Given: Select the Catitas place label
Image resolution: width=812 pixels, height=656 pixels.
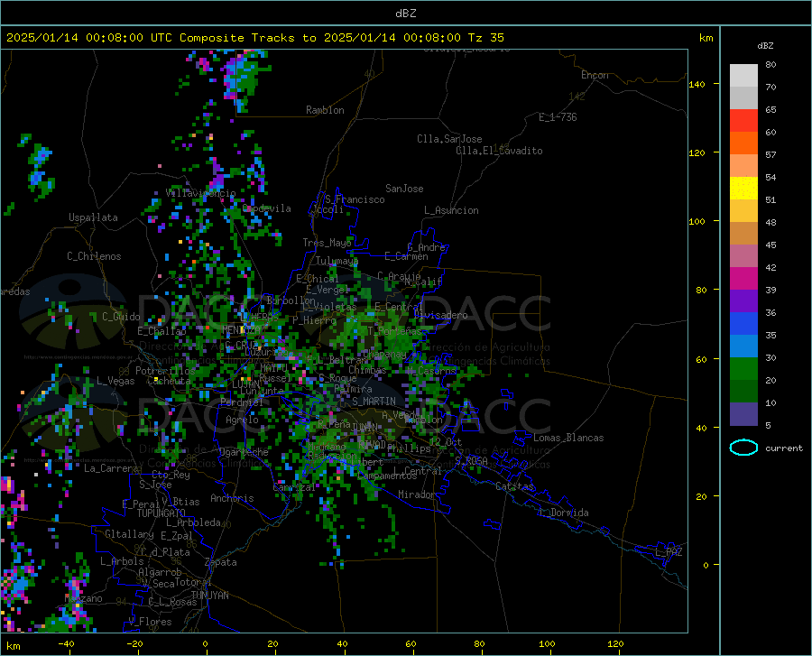Looking at the screenshot, I should point(515,486).
